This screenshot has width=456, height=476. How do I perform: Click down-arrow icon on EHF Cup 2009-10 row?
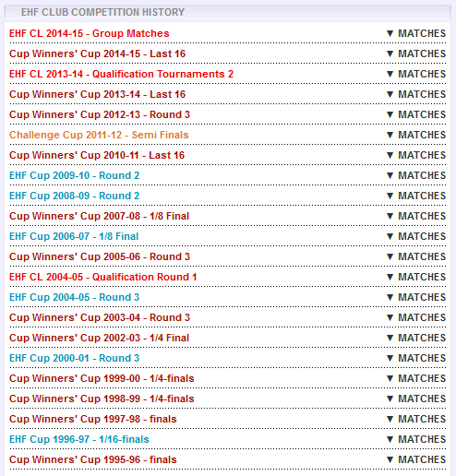point(390,175)
